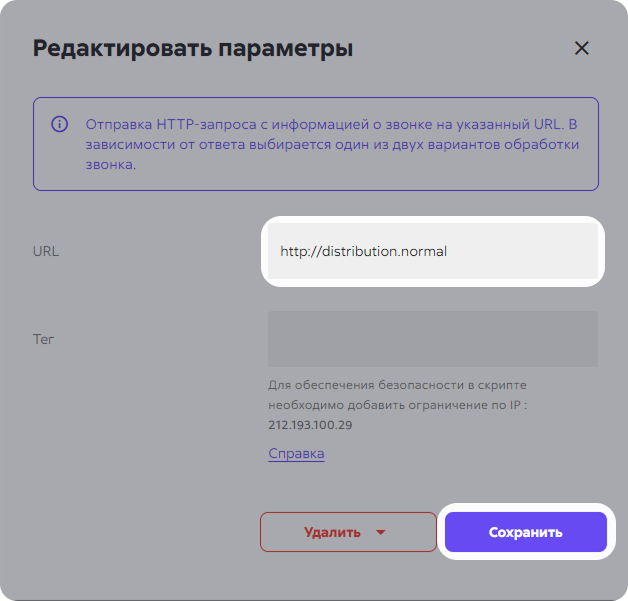Screen dimensions: 628x601
Task: Click the http://distribution.normal text
Action: coord(363,251)
